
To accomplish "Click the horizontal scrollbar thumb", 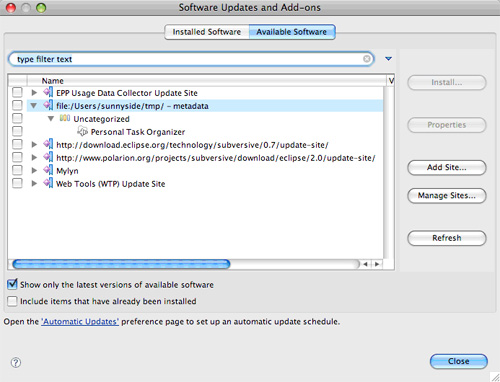I will 121,264.
